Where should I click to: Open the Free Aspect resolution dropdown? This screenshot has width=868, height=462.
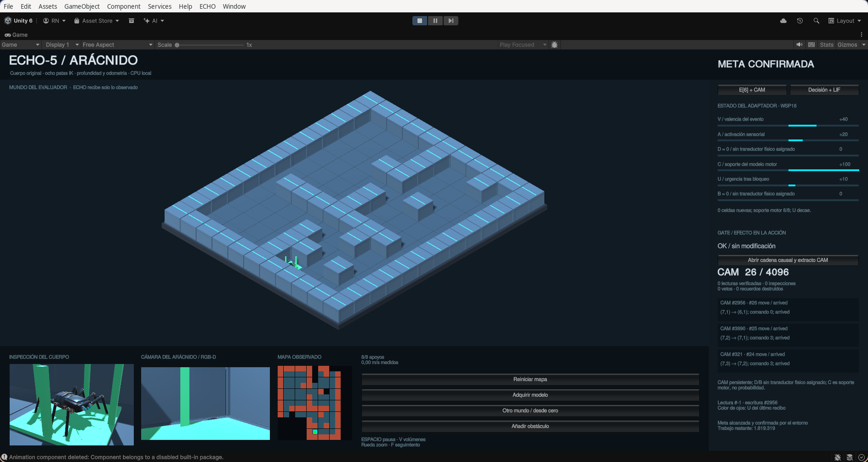click(117, 45)
